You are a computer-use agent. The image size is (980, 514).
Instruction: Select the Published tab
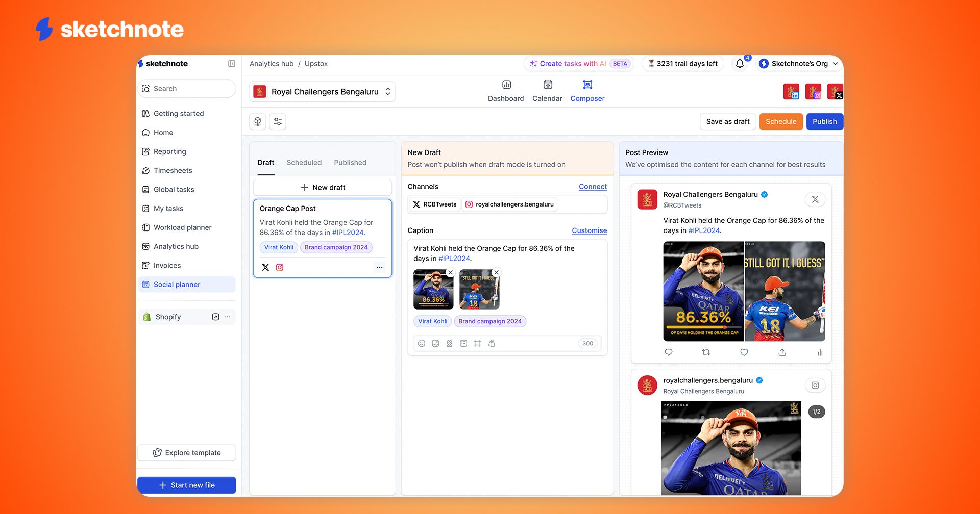(350, 163)
